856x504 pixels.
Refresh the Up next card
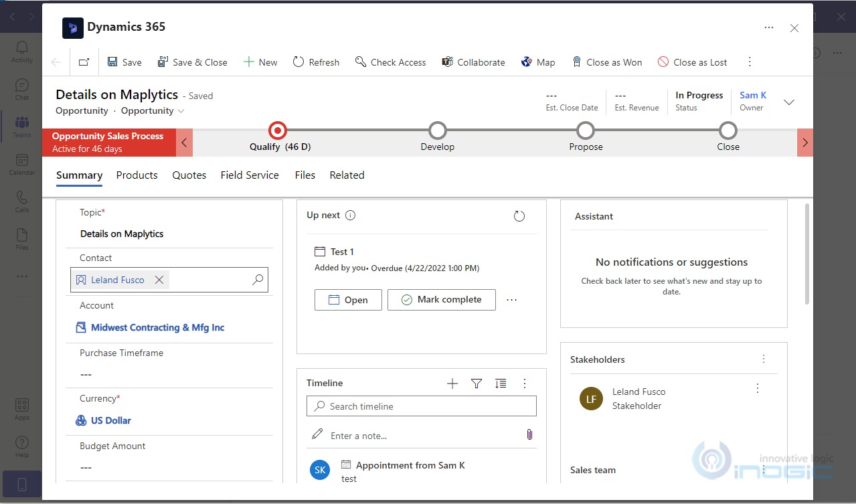[519, 216]
